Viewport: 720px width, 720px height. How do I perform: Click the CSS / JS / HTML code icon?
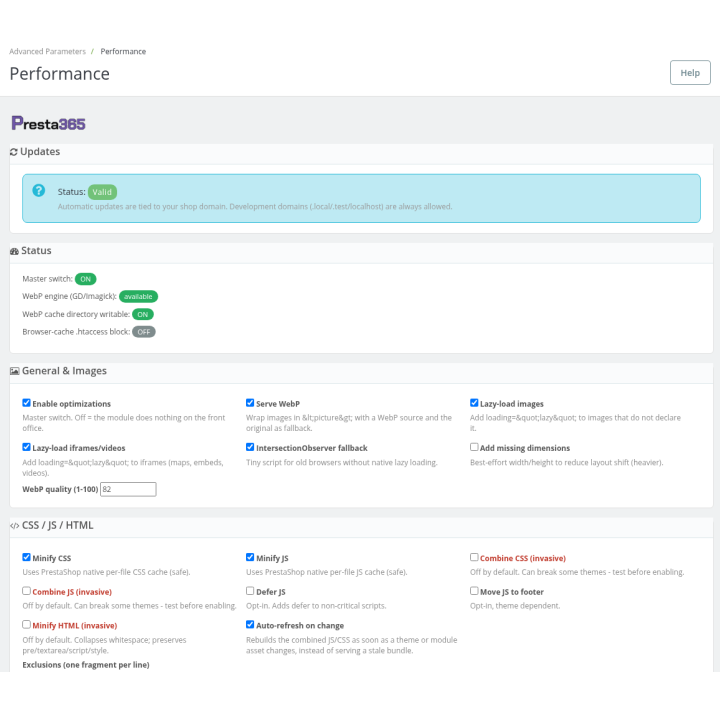click(x=15, y=526)
